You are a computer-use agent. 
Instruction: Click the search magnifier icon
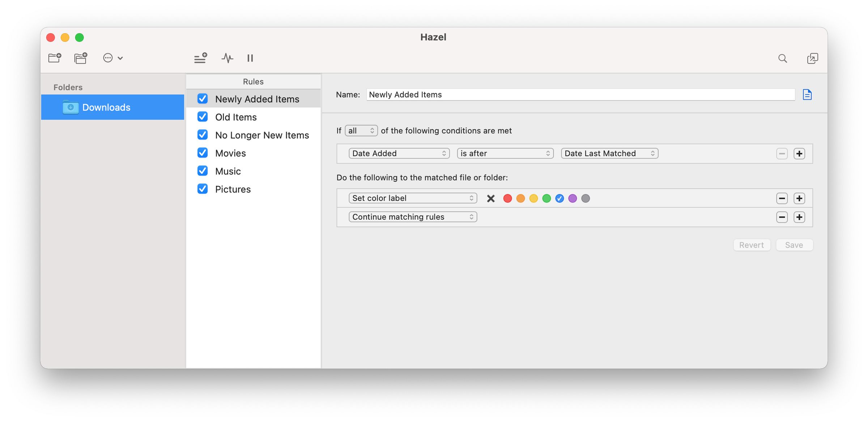click(x=782, y=58)
